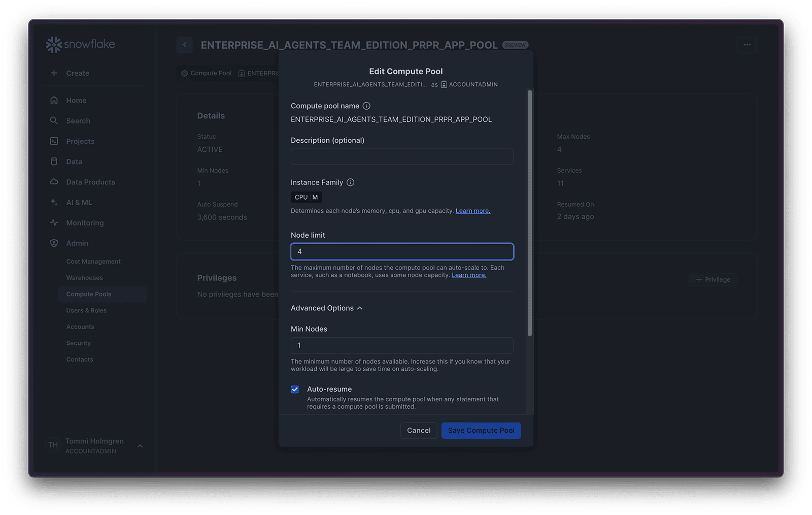Click the Home icon in sidebar
This screenshot has width=812, height=515.
(54, 101)
